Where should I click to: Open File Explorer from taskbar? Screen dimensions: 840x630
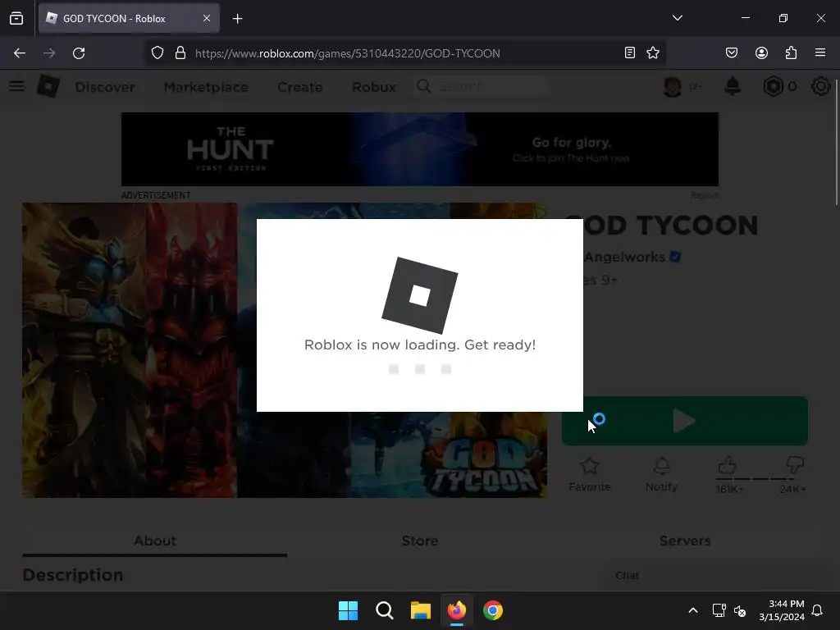(421, 610)
